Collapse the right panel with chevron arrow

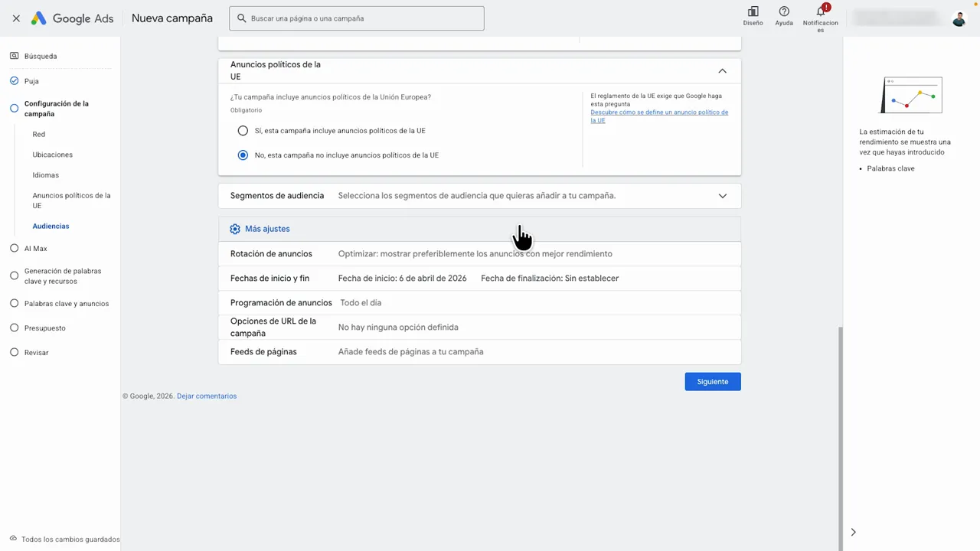[853, 532]
